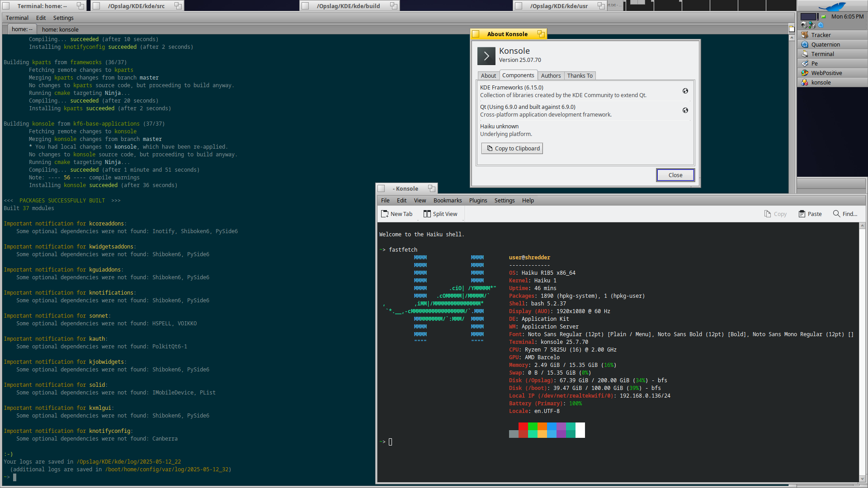Close the About Konsole dialog
This screenshot has width=868, height=488.
[675, 175]
